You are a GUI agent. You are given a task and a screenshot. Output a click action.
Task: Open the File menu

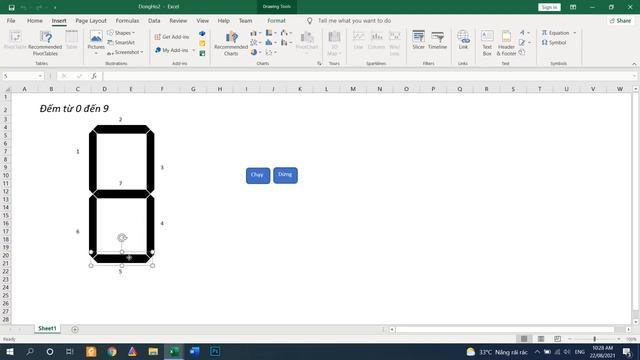(11, 20)
